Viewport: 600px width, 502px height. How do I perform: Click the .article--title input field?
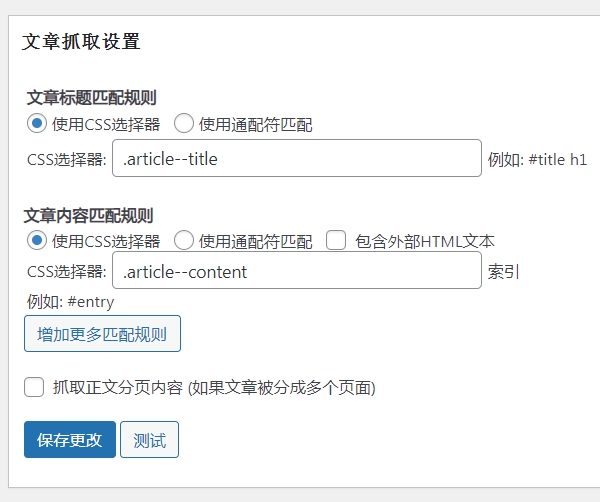pyautogui.click(x=297, y=158)
